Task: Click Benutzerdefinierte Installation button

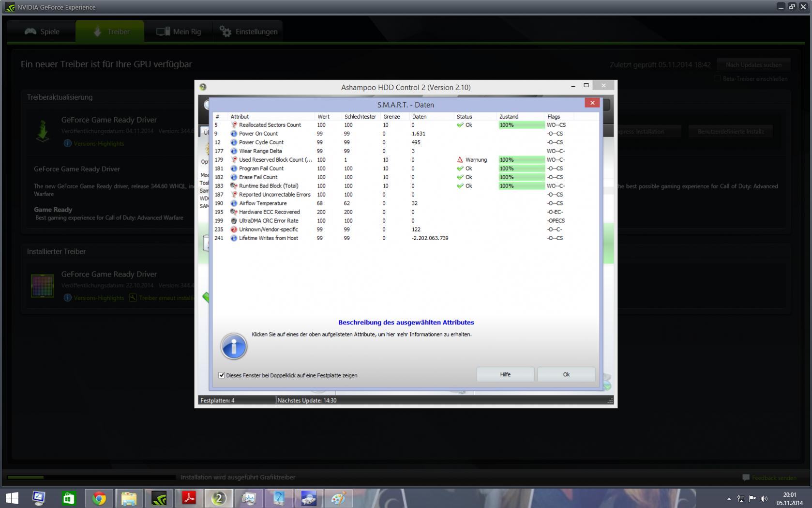Action: (x=731, y=131)
